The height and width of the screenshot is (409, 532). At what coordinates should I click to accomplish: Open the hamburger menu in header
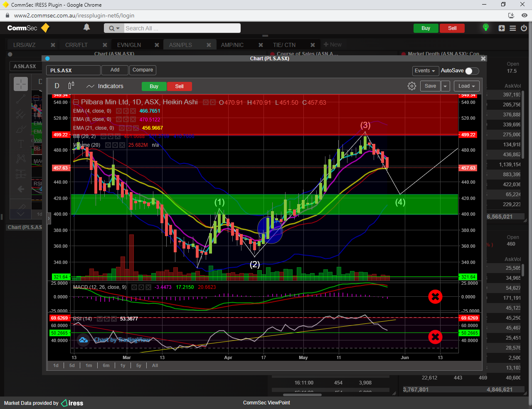point(513,28)
